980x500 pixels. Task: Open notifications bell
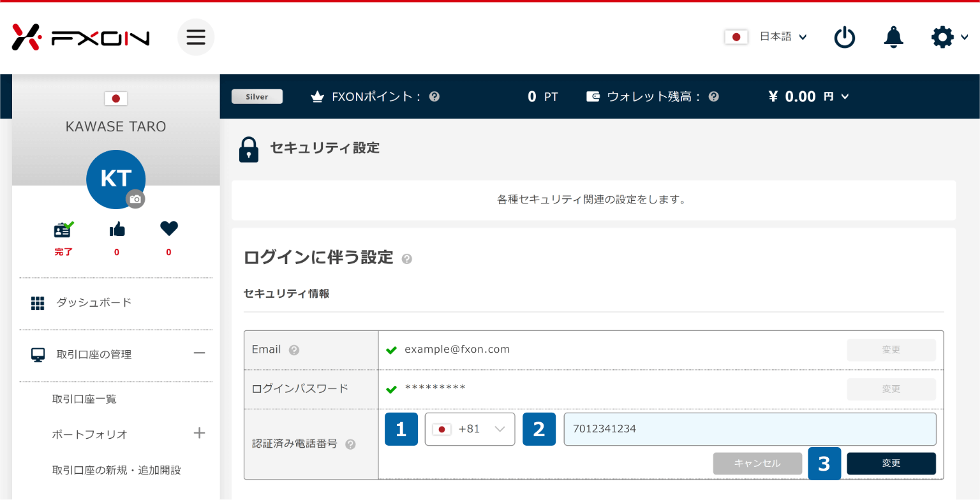click(x=893, y=37)
